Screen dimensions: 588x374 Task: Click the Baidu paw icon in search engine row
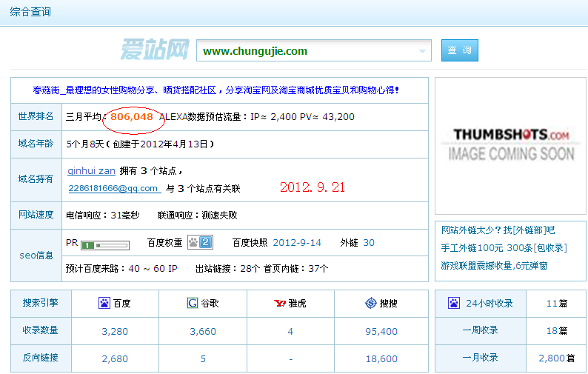tap(104, 303)
